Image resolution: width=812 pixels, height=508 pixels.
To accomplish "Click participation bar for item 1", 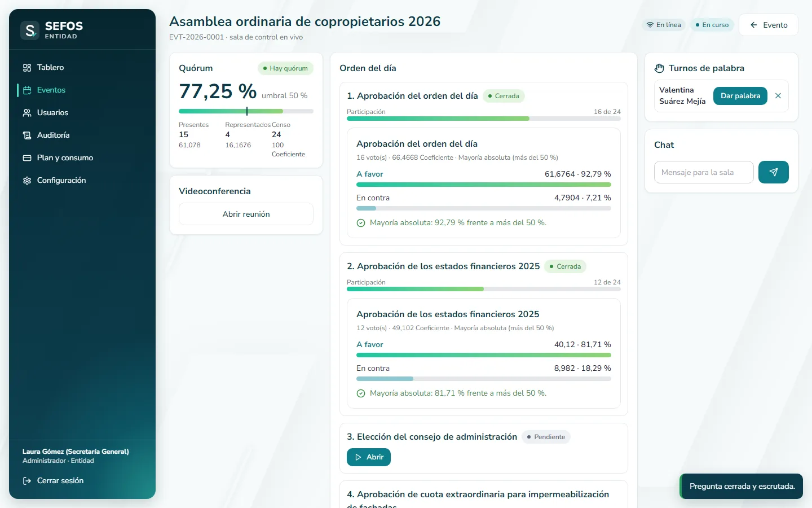I will [484, 119].
